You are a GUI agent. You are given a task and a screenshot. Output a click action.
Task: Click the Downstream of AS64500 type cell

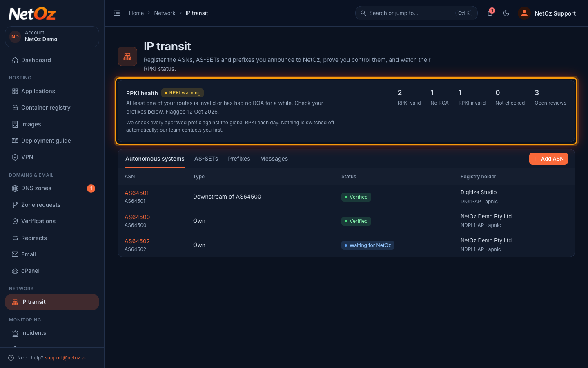(227, 197)
